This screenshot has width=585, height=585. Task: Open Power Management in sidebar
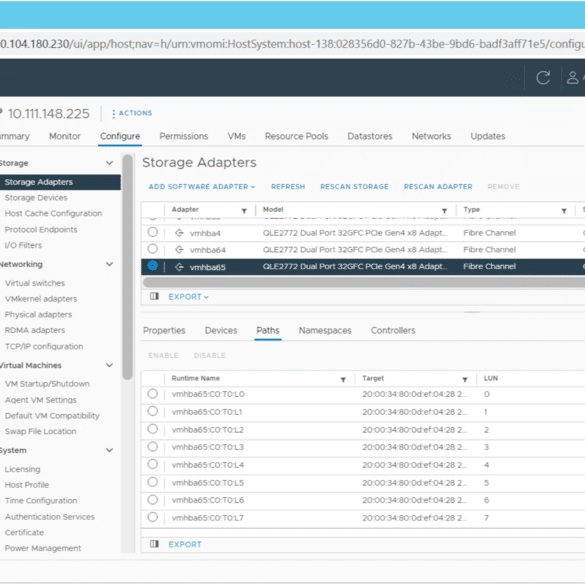[x=43, y=548]
